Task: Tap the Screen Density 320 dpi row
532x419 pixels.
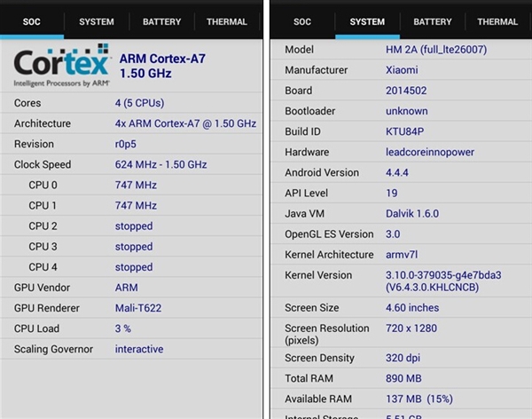Action: (401, 358)
